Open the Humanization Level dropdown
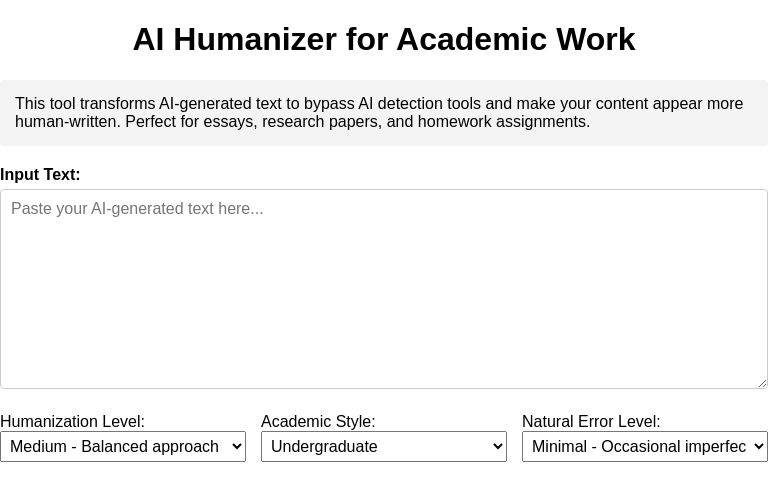The width and height of the screenshot is (768, 480). (x=122, y=446)
